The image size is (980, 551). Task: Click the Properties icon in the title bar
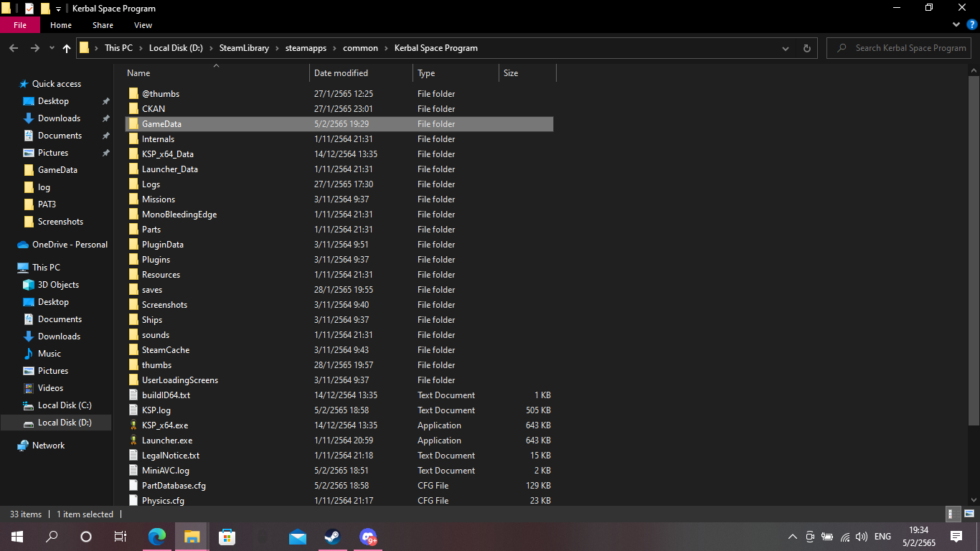coord(29,9)
